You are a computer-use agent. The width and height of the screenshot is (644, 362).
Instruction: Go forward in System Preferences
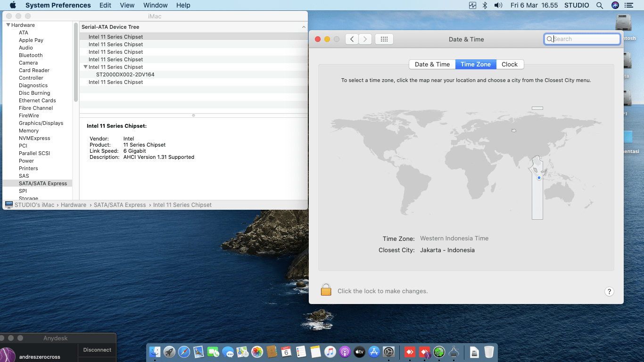pos(365,39)
